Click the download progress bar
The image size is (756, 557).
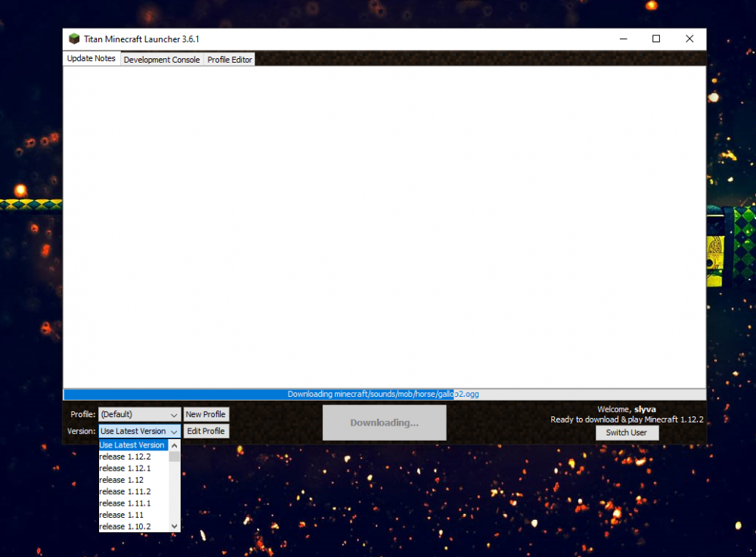(384, 395)
